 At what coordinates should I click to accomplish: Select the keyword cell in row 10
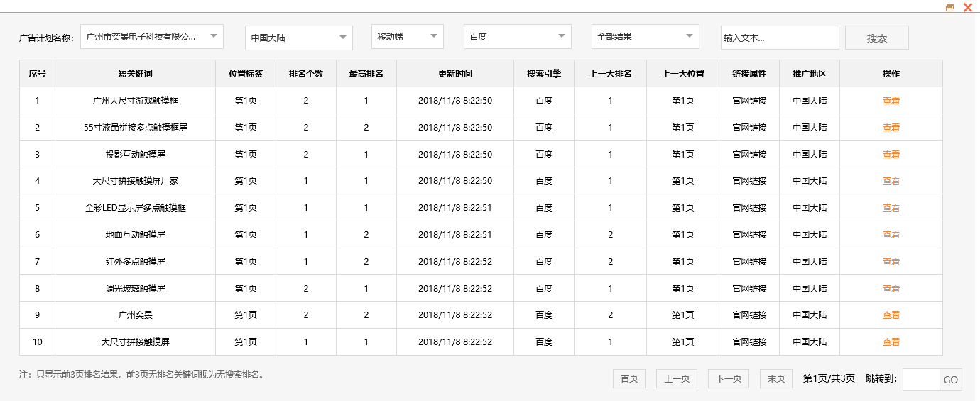pos(135,341)
